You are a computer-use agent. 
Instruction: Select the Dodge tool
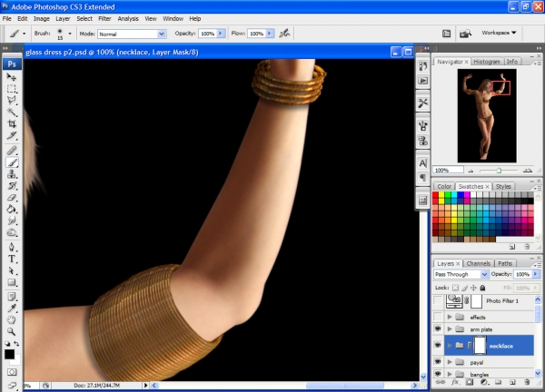[x=12, y=232]
